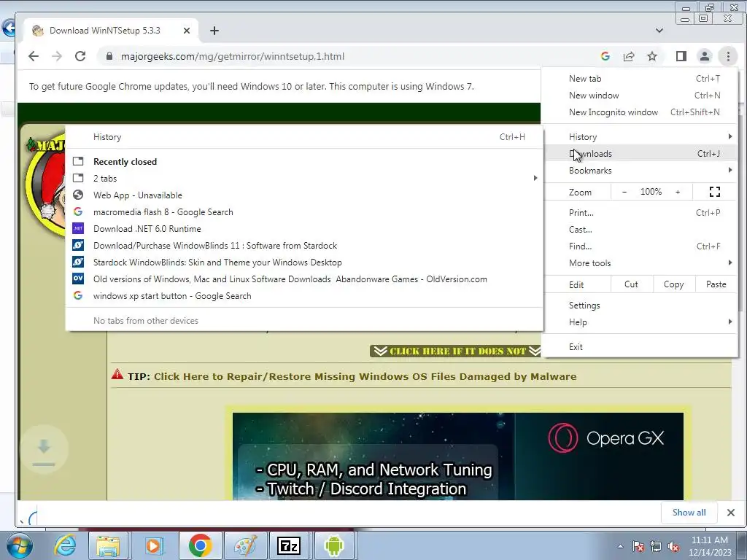
Task: Open Downloads from the Chrome menu
Action: (x=640, y=153)
